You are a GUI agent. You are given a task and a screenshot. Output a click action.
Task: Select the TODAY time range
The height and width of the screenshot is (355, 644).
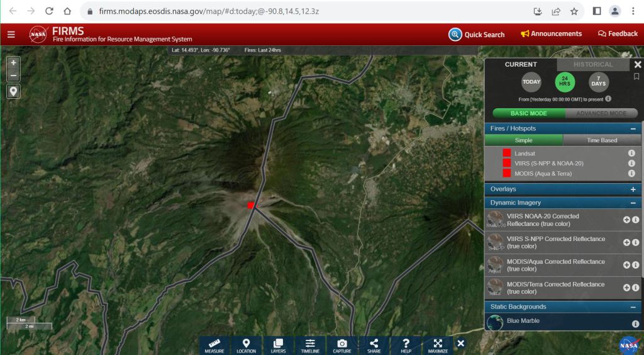(x=531, y=82)
